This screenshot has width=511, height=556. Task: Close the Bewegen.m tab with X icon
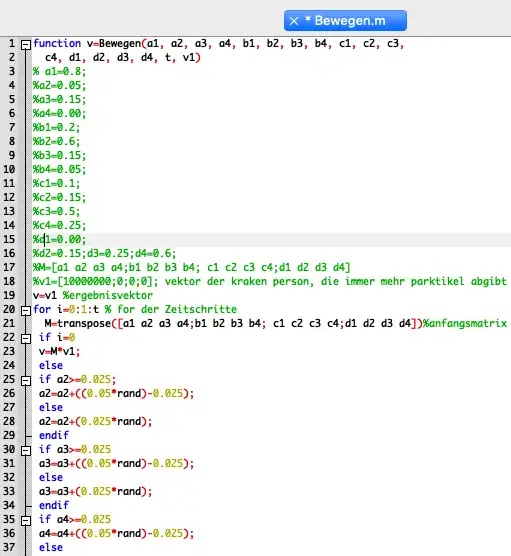294,21
